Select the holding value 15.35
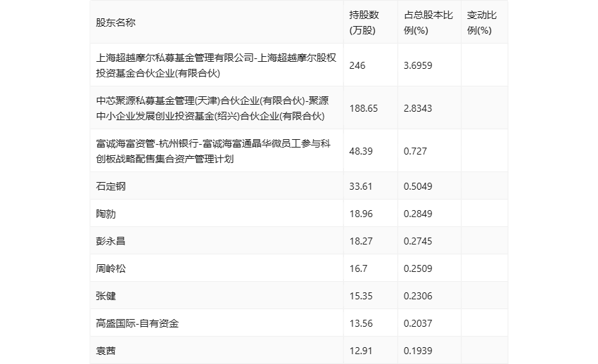The image size is (598, 364). coord(361,296)
